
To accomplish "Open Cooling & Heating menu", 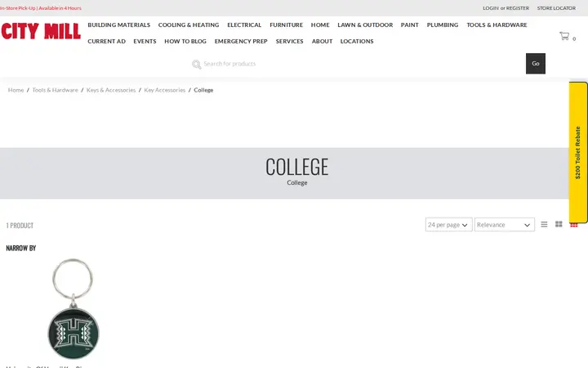I will click(189, 25).
